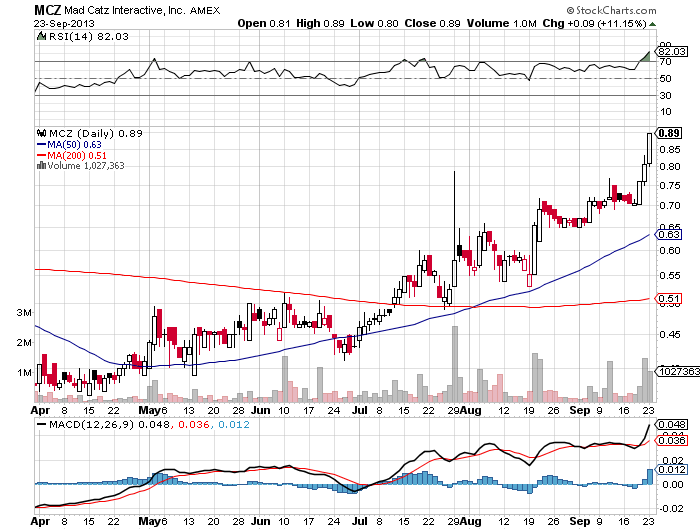This screenshot has width=700, height=530.
Task: Click the Volume 1.0M header value
Action: [501, 23]
